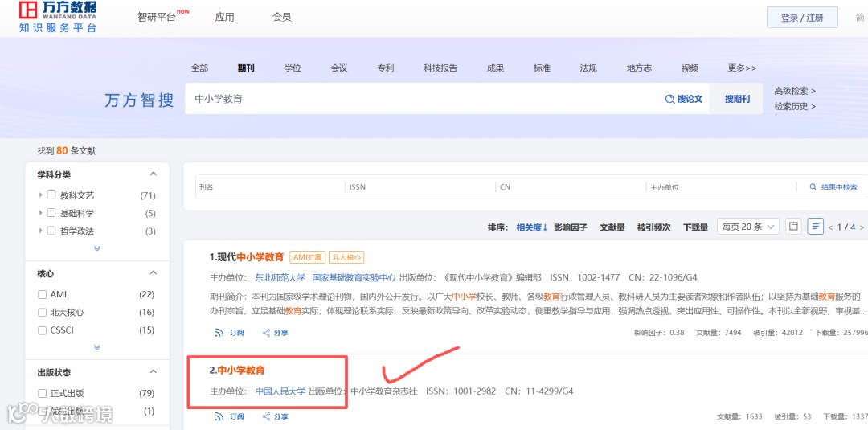Open the 中国人民大学 sponsor link

[x=280, y=391]
